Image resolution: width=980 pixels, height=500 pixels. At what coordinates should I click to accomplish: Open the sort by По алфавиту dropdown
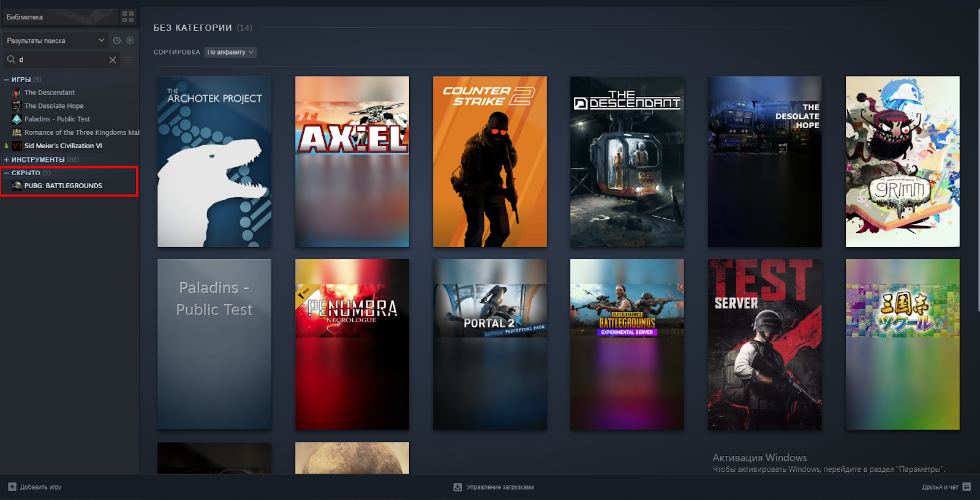[x=230, y=52]
